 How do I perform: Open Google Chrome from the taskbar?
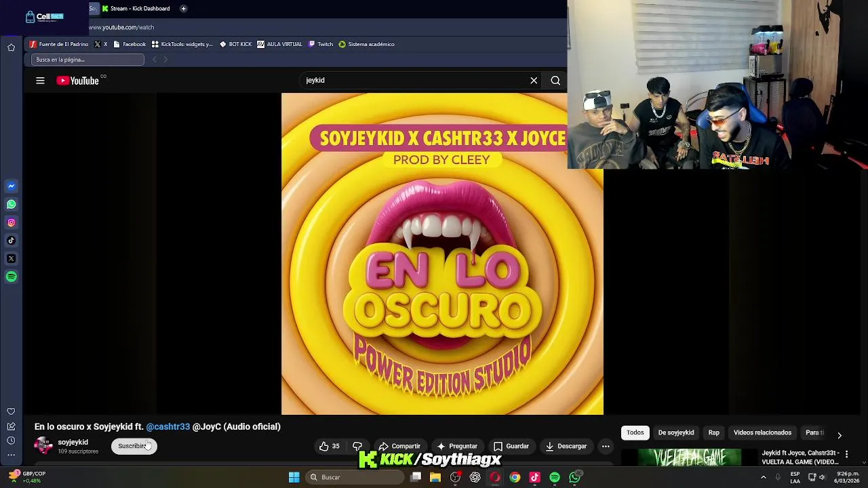515,477
